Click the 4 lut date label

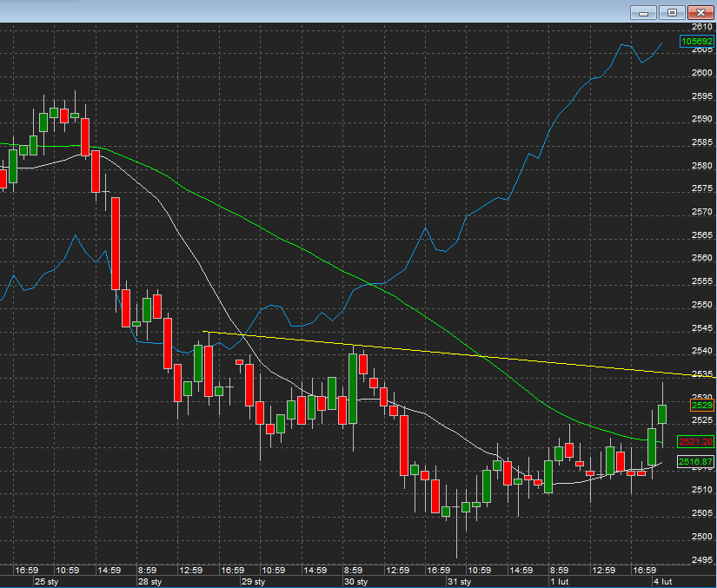[663, 581]
